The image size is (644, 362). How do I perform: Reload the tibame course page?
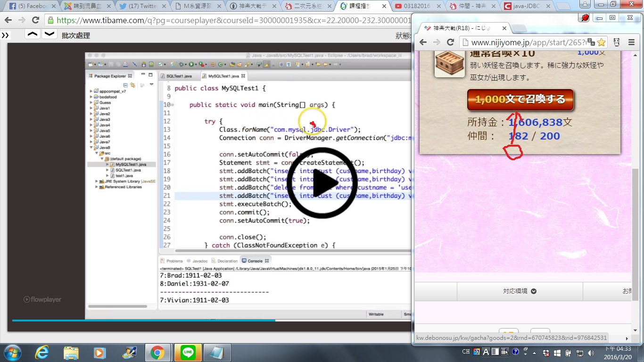(35, 20)
